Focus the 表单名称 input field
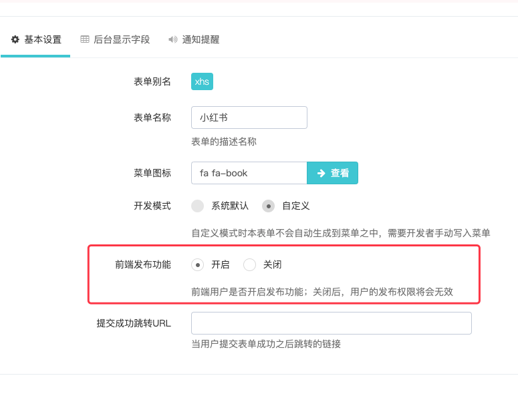This screenshot has width=518, height=420. [249, 118]
